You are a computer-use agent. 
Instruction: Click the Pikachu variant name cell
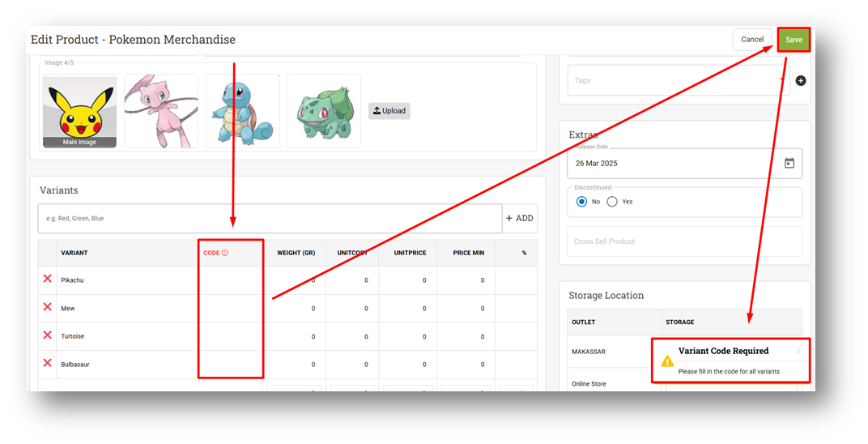coord(127,280)
